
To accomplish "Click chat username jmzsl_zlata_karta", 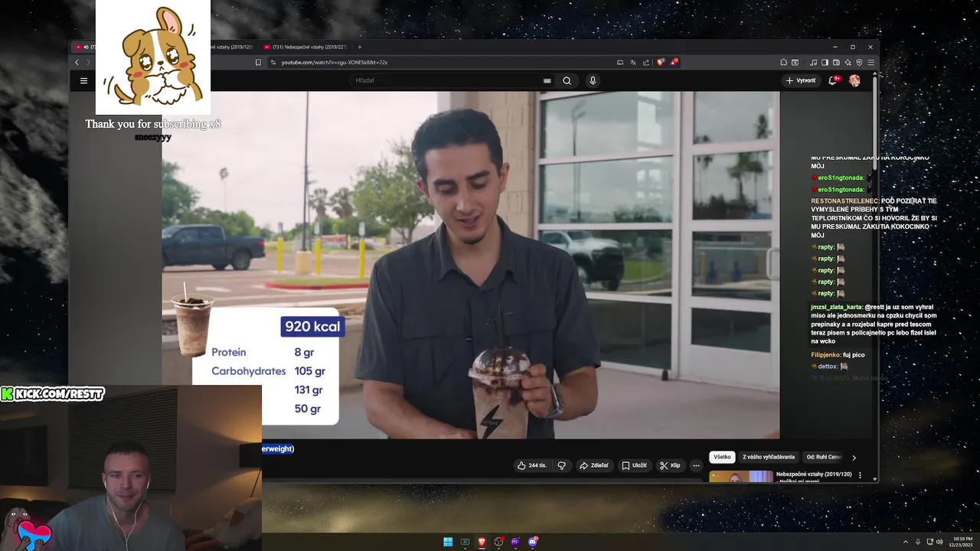I will click(837, 307).
